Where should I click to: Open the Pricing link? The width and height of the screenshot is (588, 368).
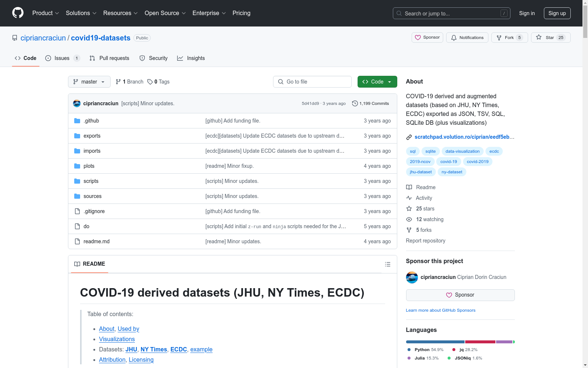pos(241,13)
